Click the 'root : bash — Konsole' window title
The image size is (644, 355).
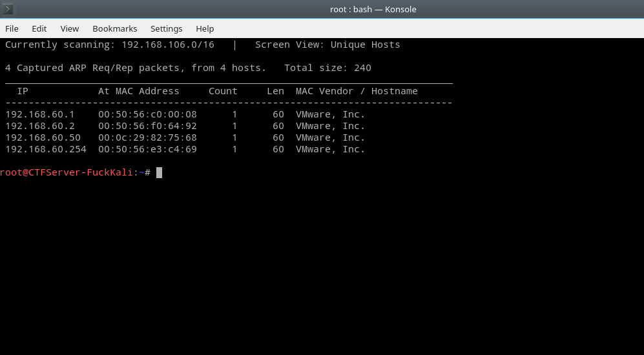tap(373, 10)
